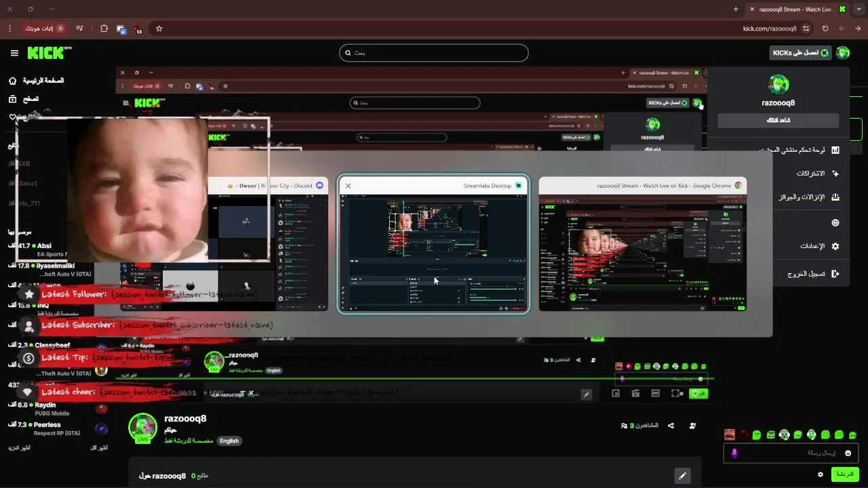The width and height of the screenshot is (868, 488).
Task: Close Streamlabs Desktop from task switcher
Action: coord(349,186)
